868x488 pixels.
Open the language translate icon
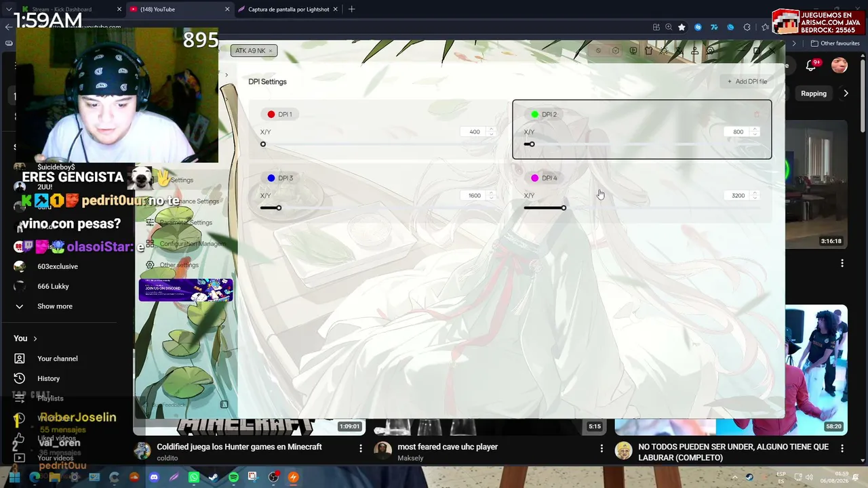click(x=679, y=51)
